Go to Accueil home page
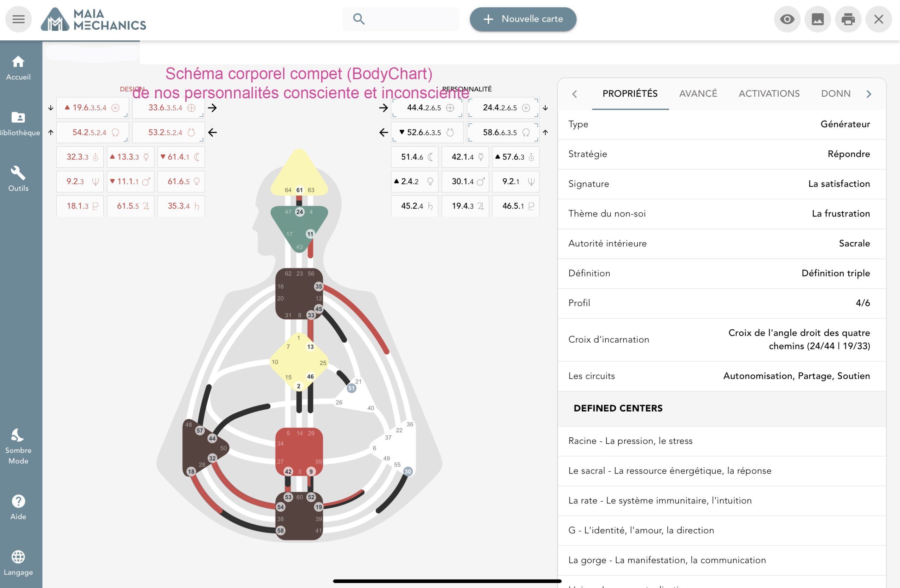Viewport: 900px width, 588px height. (x=18, y=68)
